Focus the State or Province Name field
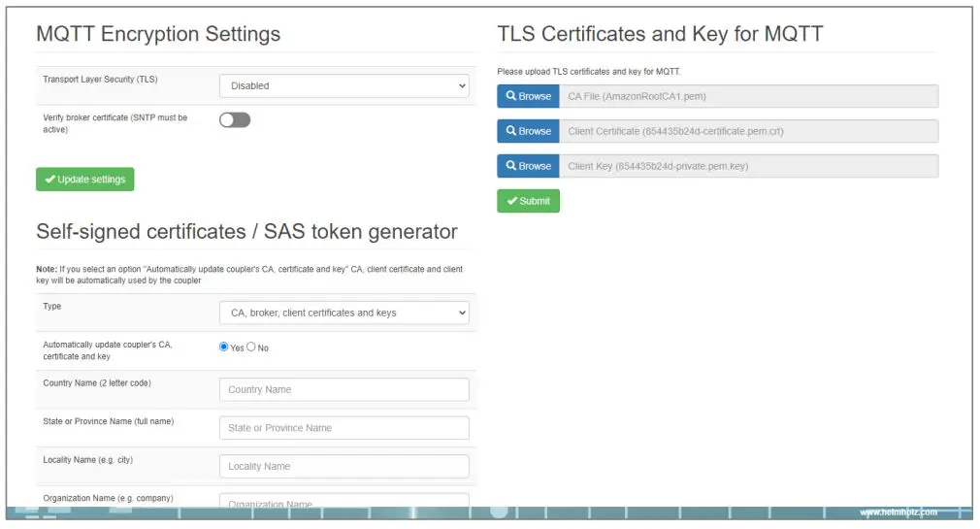980x529 pixels. [x=344, y=428]
